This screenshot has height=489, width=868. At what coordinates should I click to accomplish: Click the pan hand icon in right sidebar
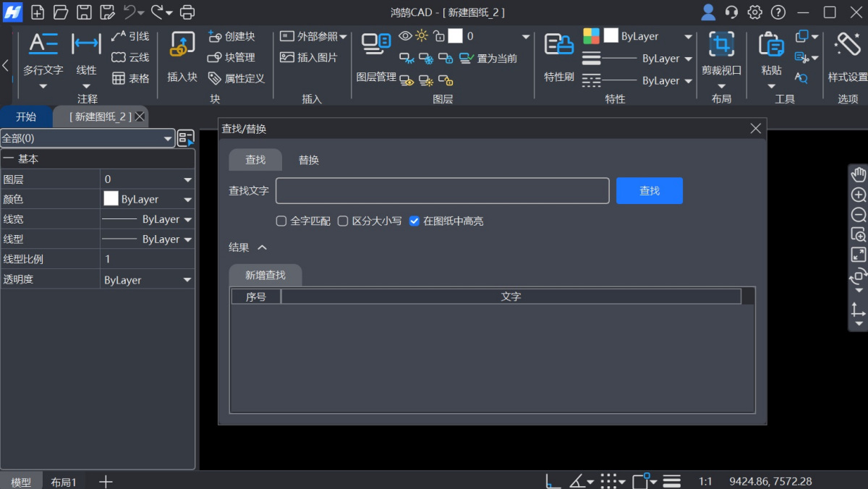pos(857,174)
